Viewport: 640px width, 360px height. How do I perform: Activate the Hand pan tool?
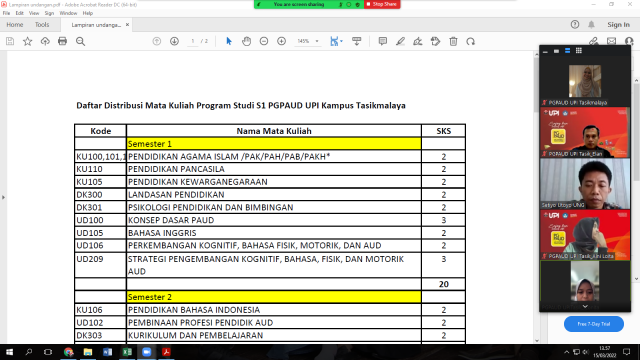pyautogui.click(x=246, y=41)
